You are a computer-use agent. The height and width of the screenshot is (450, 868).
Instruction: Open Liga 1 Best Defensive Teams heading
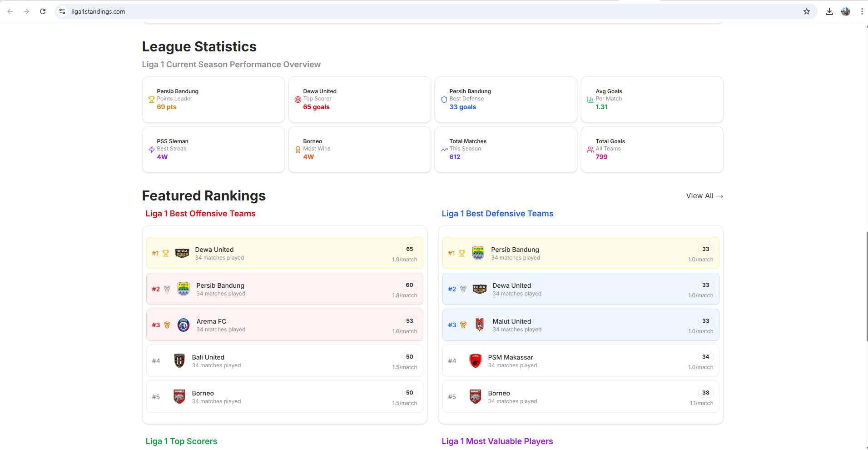coord(497,214)
